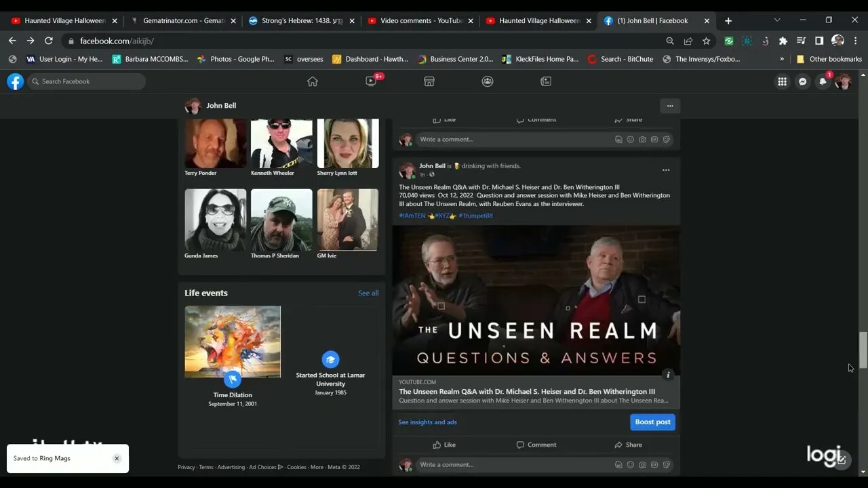Add GIF to the bottom comment
This screenshot has width=868, height=488.
click(x=654, y=465)
